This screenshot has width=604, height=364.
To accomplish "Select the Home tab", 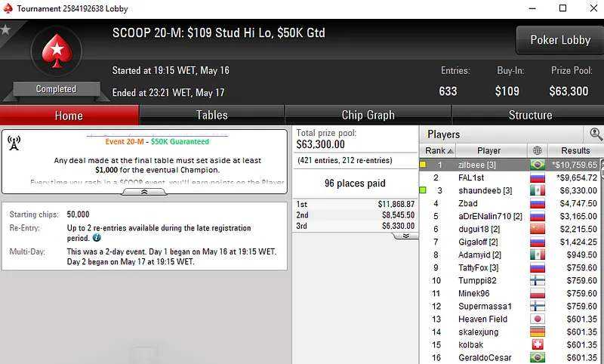I will [69, 116].
